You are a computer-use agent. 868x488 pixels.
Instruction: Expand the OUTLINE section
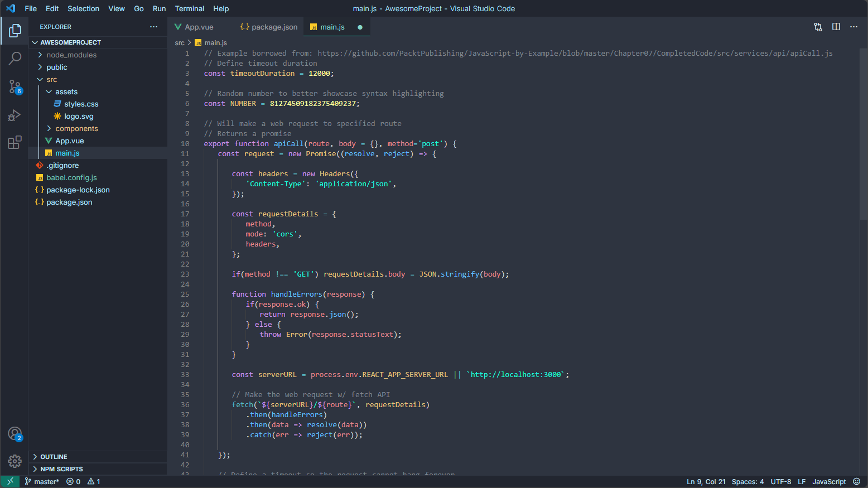coord(54,457)
